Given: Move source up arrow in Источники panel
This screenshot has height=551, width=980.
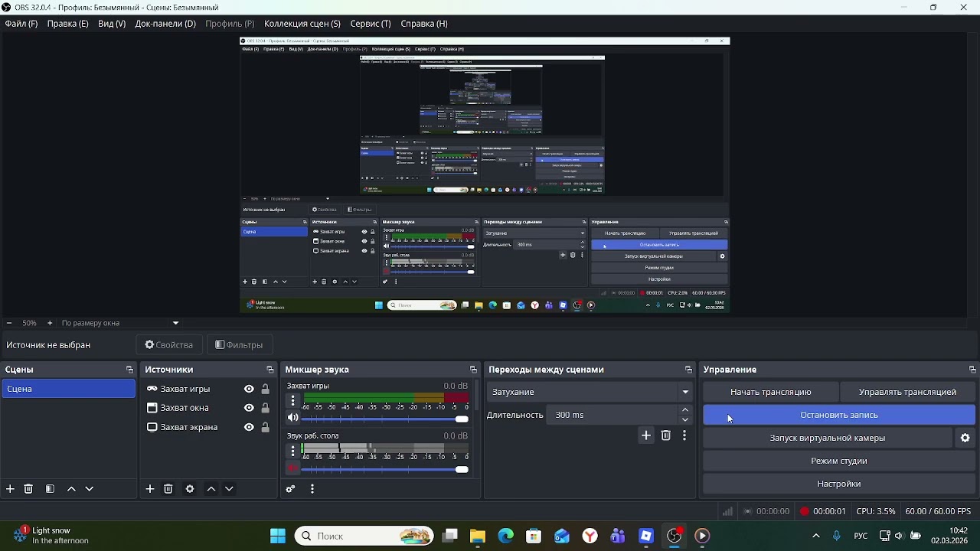Looking at the screenshot, I should [x=211, y=489].
